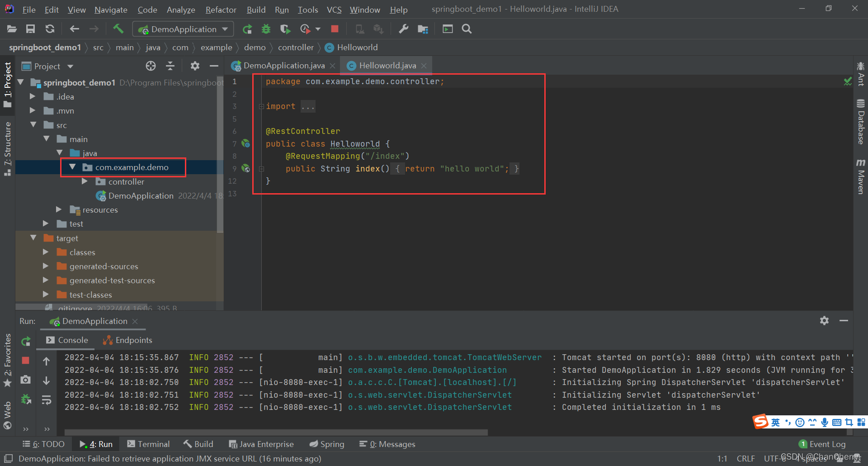Open Java Enterprise tool window

pos(261,444)
